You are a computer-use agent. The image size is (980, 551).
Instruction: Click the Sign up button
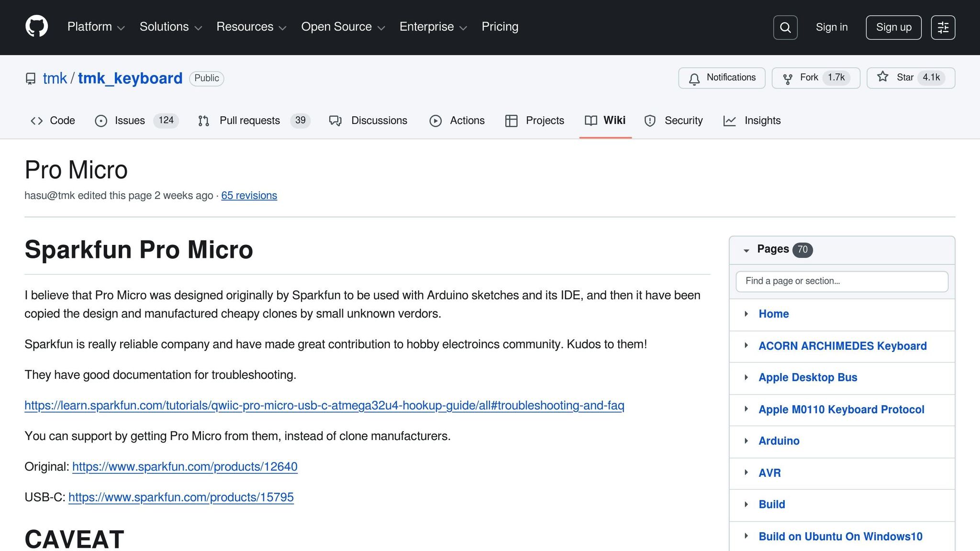(894, 27)
